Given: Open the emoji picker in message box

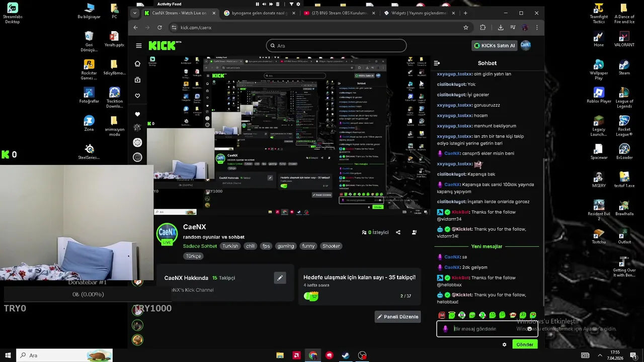Looking at the screenshot, I should coord(529,329).
